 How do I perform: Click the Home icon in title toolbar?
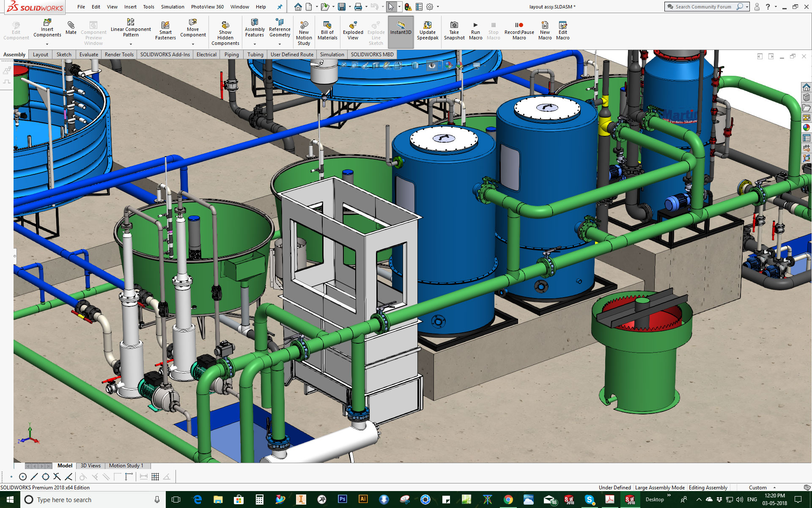[x=298, y=7]
